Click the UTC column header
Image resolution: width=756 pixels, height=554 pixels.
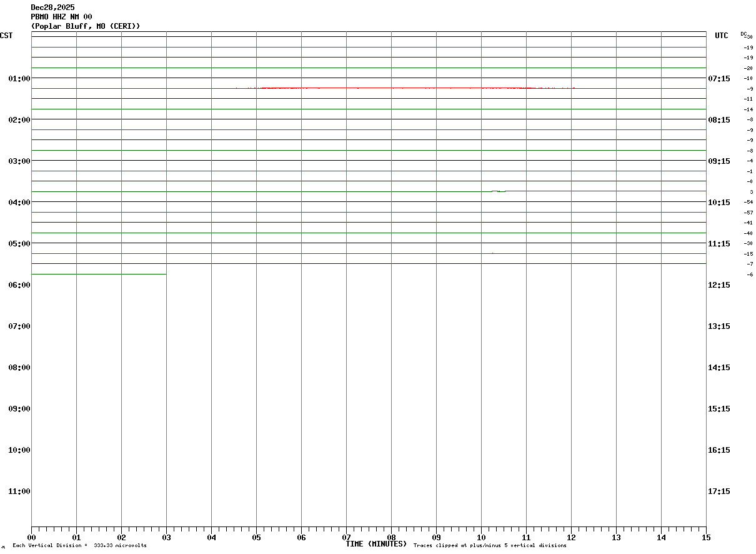722,36
